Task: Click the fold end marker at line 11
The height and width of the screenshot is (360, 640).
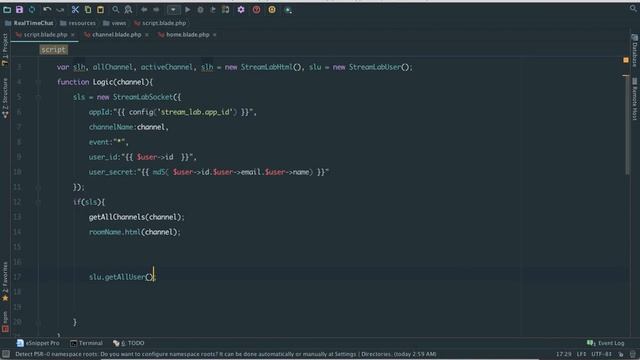Action: (38, 187)
